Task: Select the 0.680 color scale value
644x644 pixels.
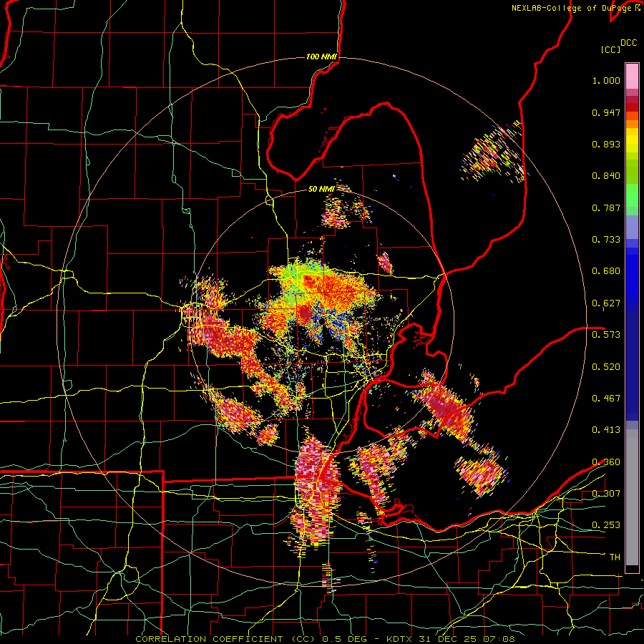Action: (606, 271)
